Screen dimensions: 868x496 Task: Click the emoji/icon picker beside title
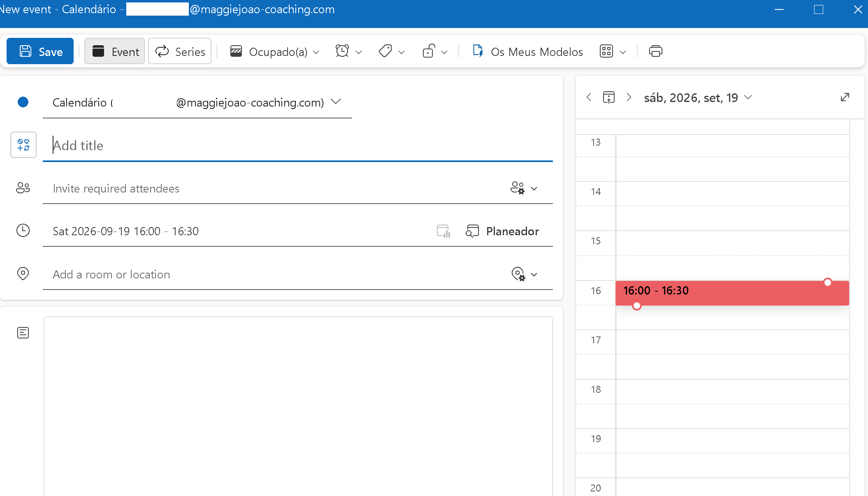pos(23,145)
